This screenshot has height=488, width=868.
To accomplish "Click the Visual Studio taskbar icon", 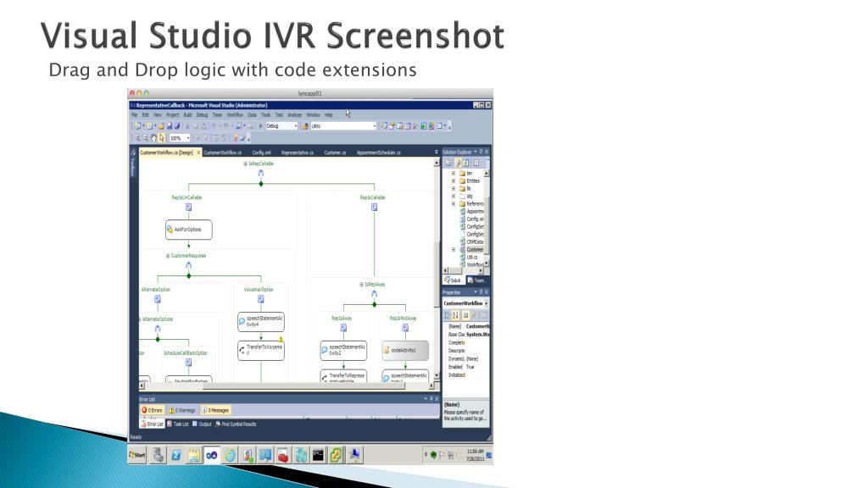I will click(x=211, y=455).
